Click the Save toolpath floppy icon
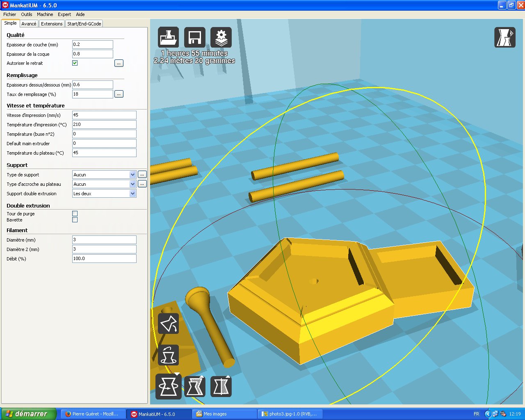The image size is (525, 420). point(194,37)
